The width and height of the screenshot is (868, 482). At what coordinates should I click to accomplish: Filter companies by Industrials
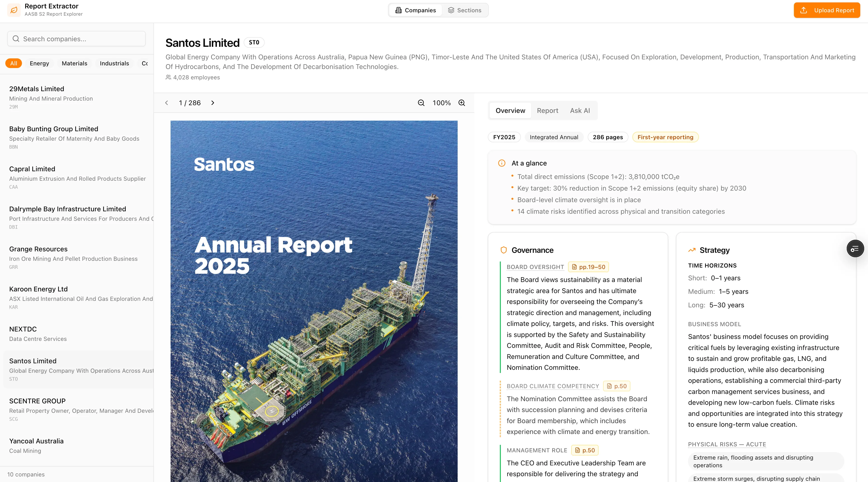[x=114, y=63]
